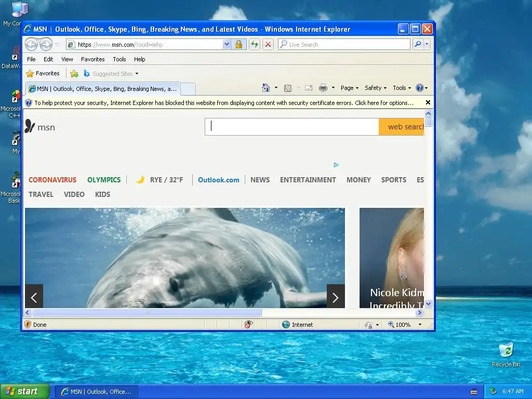Open the Help menu
Image resolution: width=532 pixels, height=399 pixels.
(139, 59)
